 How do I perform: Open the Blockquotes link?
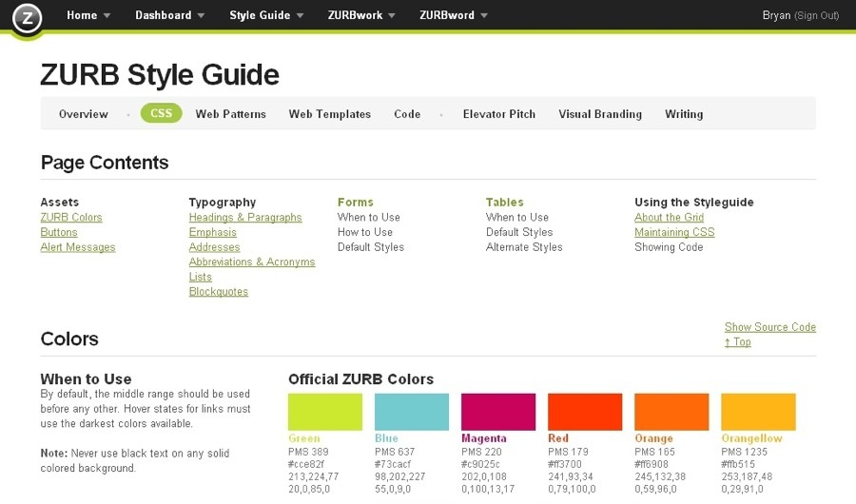click(219, 291)
